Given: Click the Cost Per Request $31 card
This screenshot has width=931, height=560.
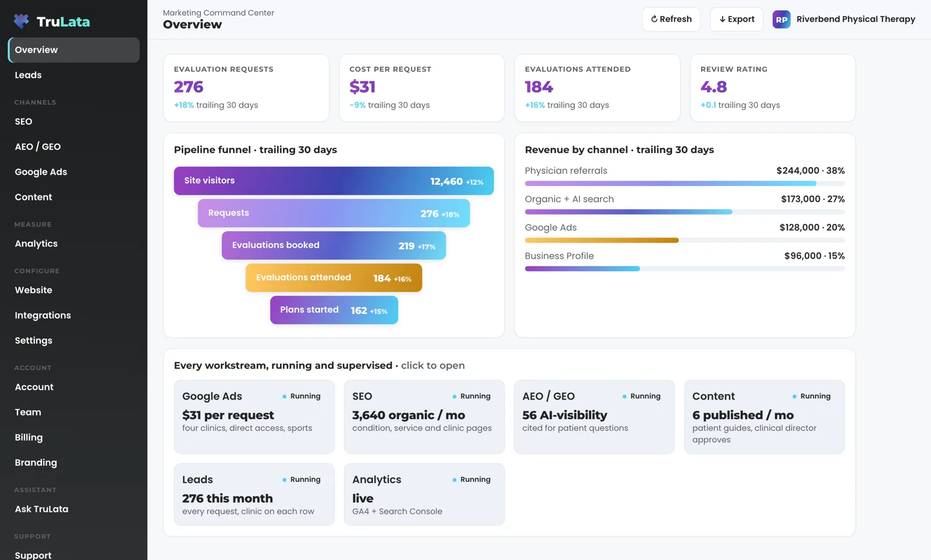Looking at the screenshot, I should pyautogui.click(x=422, y=88).
